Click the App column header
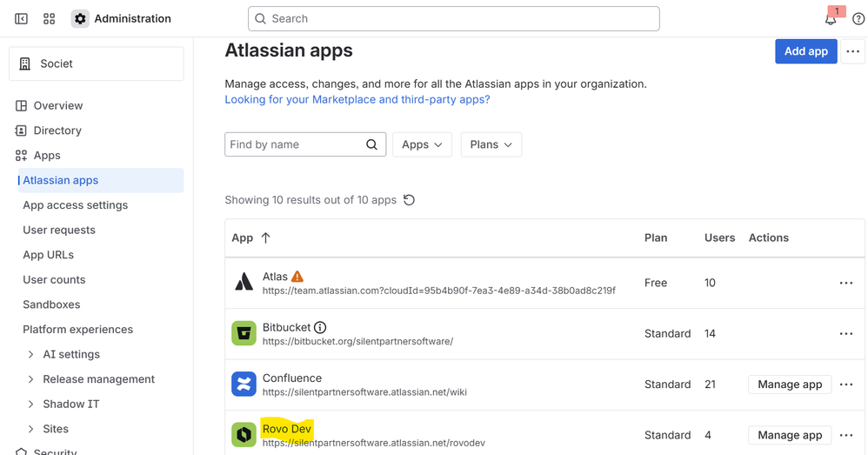Viewport: 868px width, 455px height. [243, 238]
